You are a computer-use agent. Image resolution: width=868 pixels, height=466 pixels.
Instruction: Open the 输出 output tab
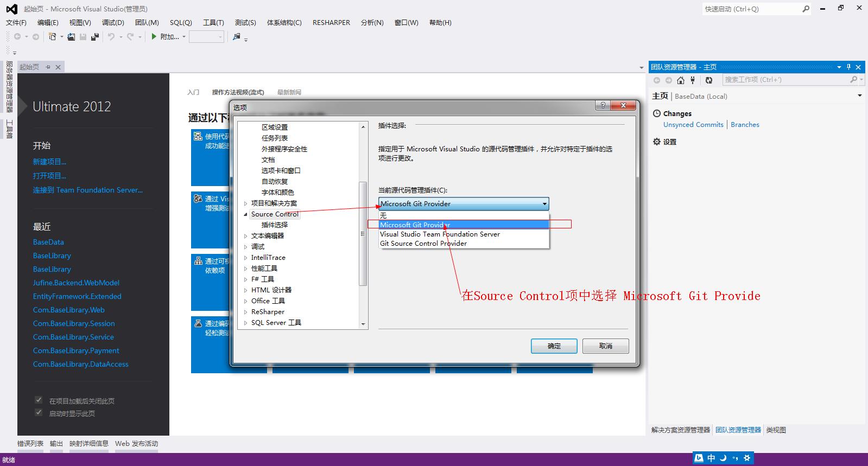click(56, 443)
